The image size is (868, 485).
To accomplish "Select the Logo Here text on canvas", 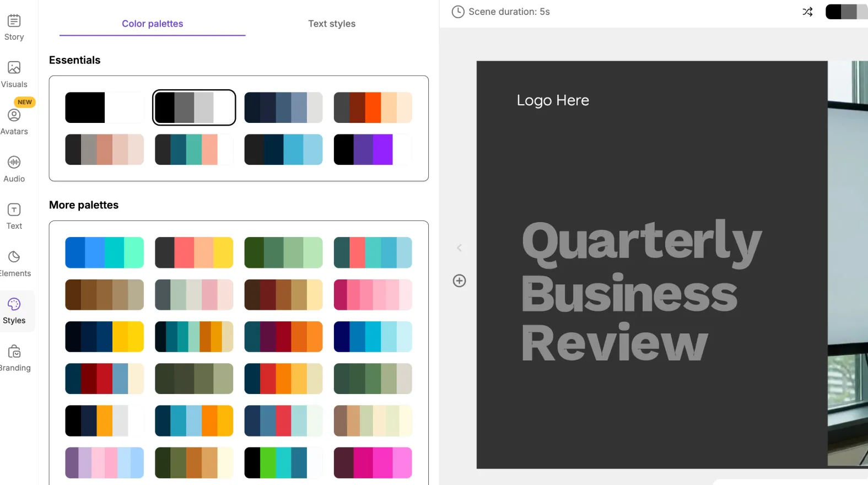I will click(553, 100).
